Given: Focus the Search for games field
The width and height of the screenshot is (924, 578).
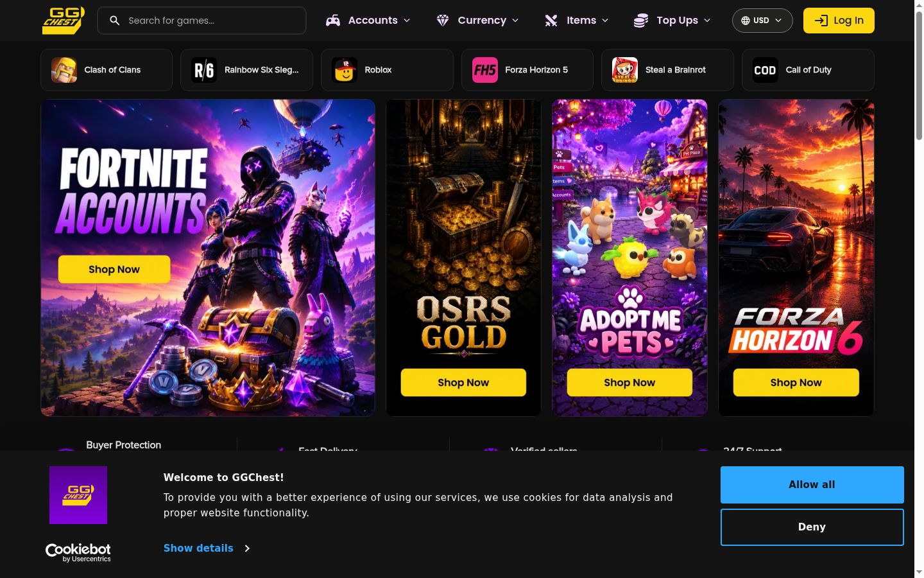Looking at the screenshot, I should 201,21.
